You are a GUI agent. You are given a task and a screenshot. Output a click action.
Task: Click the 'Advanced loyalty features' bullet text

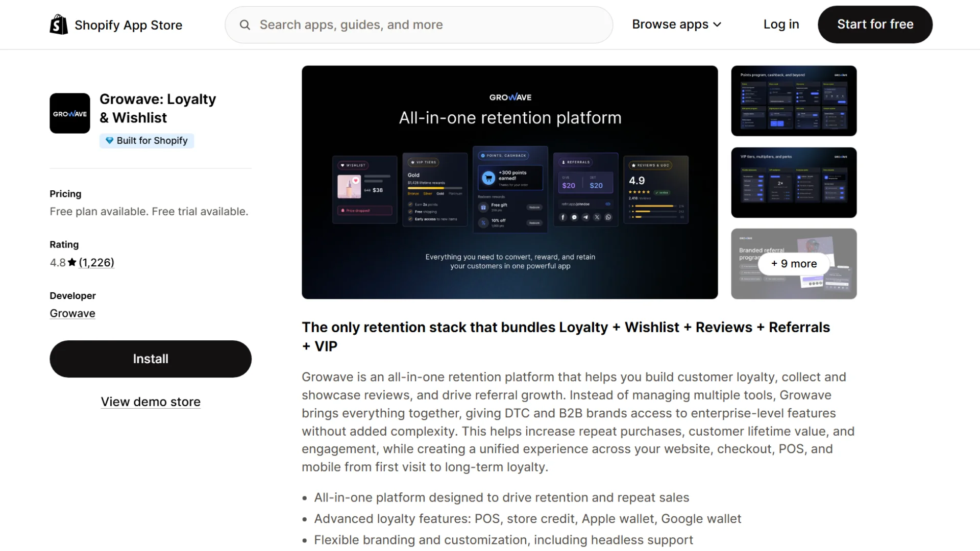[528, 519]
